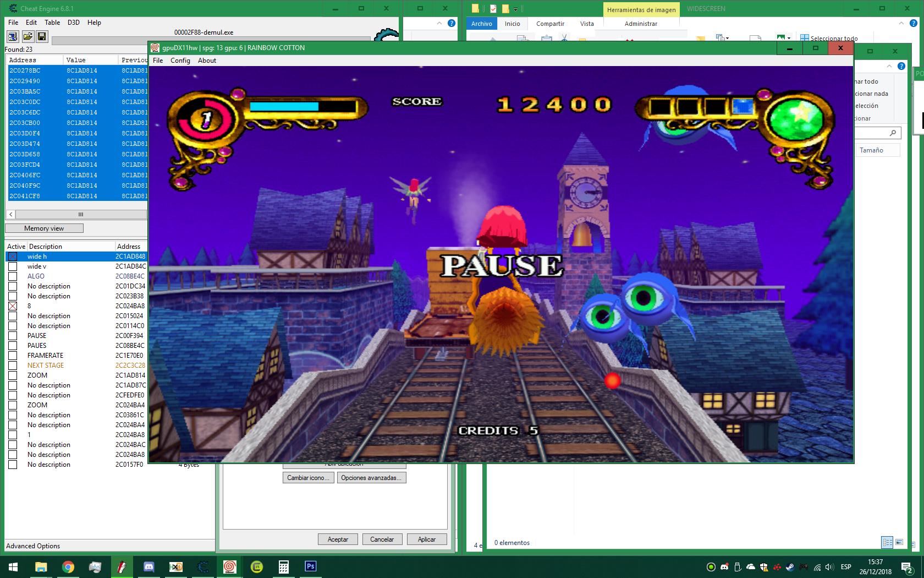Collapse the WIDESCREEN Explorer ribbon chevron

coord(901,23)
